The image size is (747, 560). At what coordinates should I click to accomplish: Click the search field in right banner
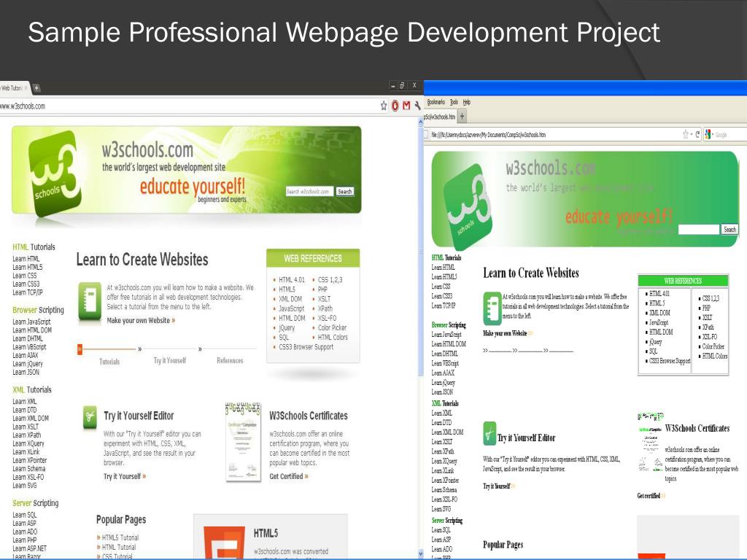(698, 230)
